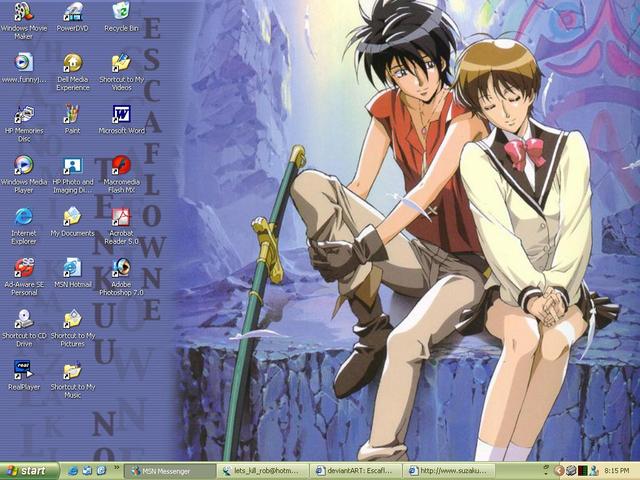640x480 pixels.
Task: Open the Internet Explorer desktop icon
Action: [x=24, y=226]
